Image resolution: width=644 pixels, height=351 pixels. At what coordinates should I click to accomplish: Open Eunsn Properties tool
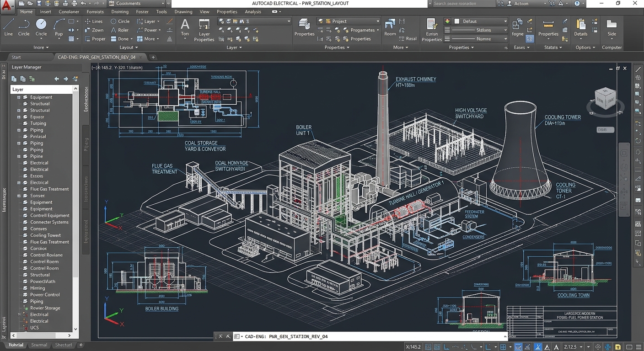coord(431,30)
